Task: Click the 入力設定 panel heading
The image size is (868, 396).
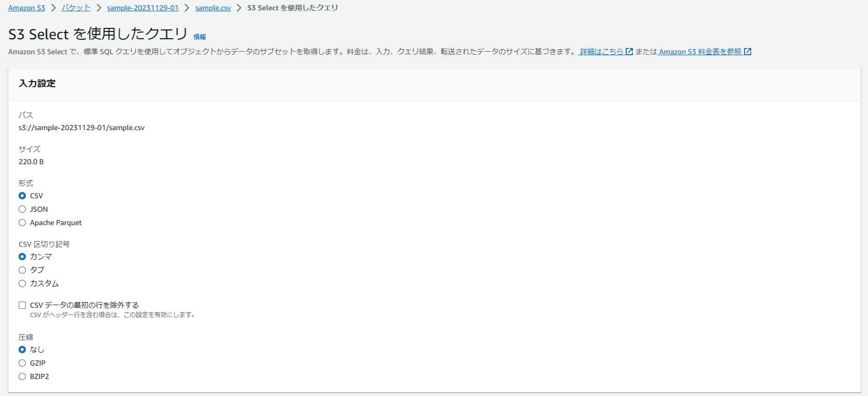Action: tap(37, 84)
